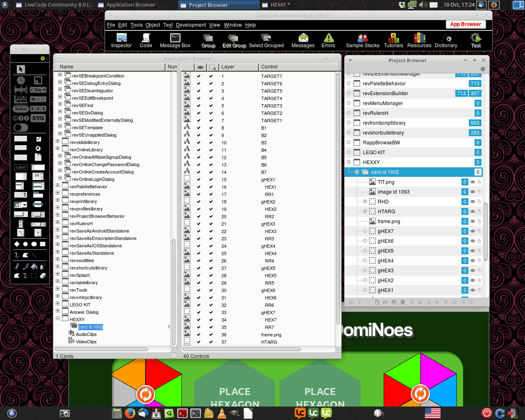Toggle visibility eye for TIT.png

point(472,182)
